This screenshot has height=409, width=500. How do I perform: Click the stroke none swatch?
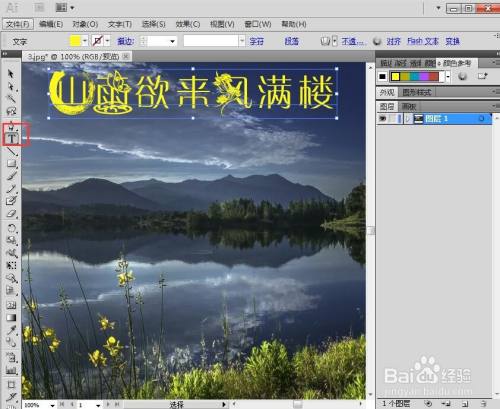[x=98, y=41]
